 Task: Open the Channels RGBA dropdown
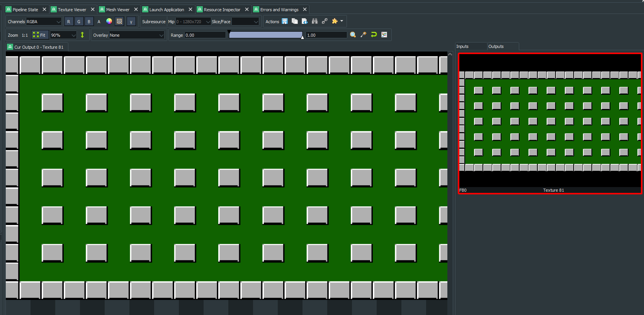point(44,22)
